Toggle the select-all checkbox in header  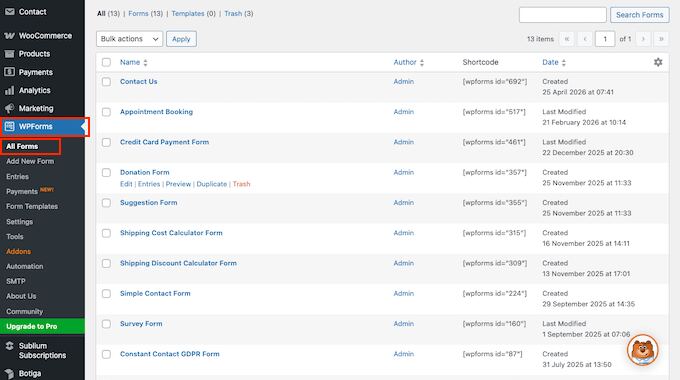pos(106,62)
